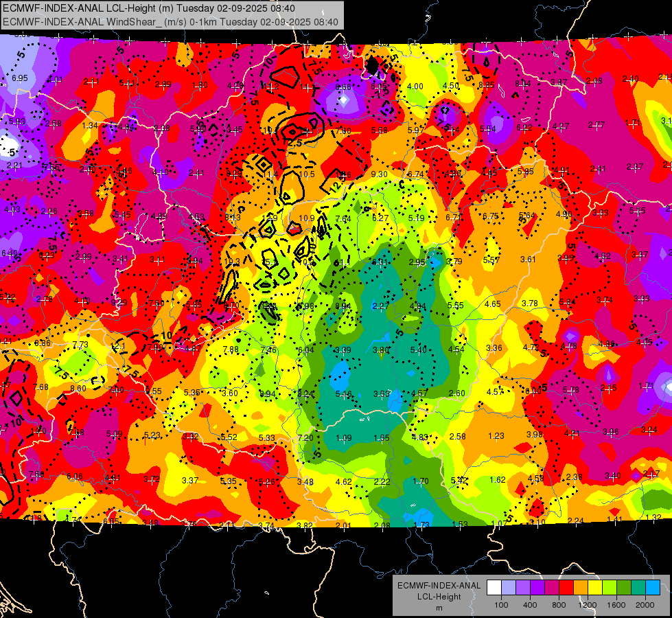Click the LCL-Height (m) title line

coord(149,8)
